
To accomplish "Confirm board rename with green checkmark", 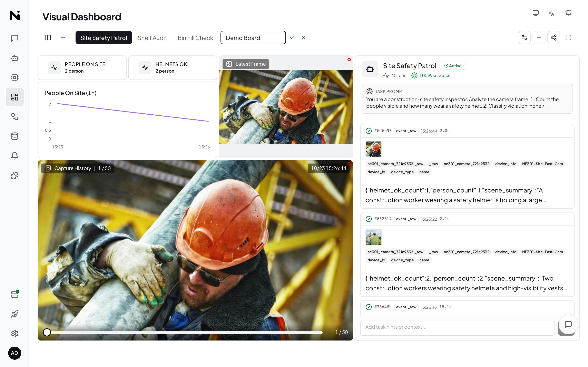I will point(292,38).
